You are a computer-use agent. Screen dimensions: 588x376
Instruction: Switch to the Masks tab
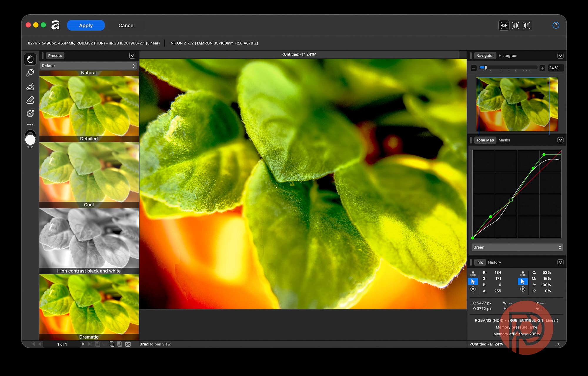504,140
